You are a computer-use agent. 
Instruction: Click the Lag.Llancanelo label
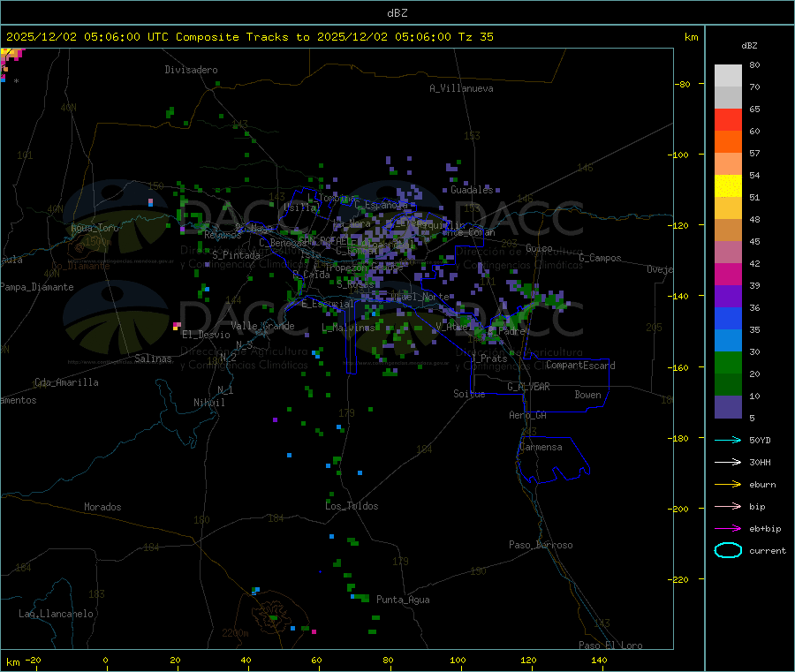tap(57, 614)
